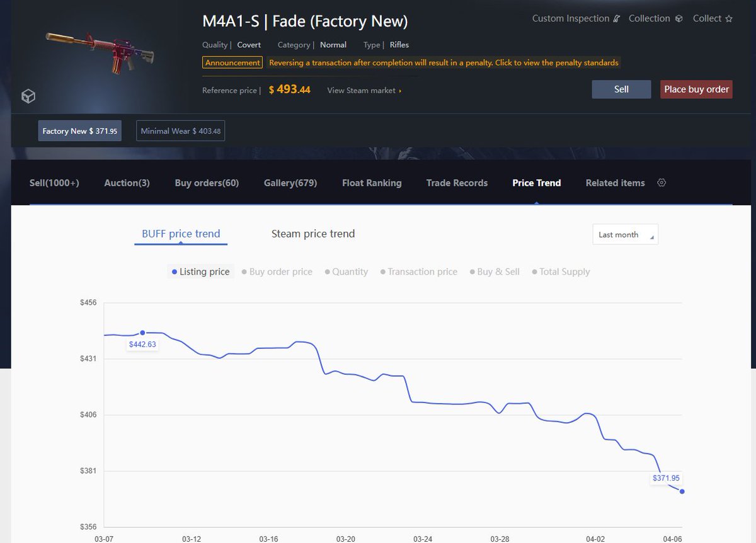756x543 pixels.
Task: Click the 03-20 axis date label
Action: pyautogui.click(x=345, y=539)
